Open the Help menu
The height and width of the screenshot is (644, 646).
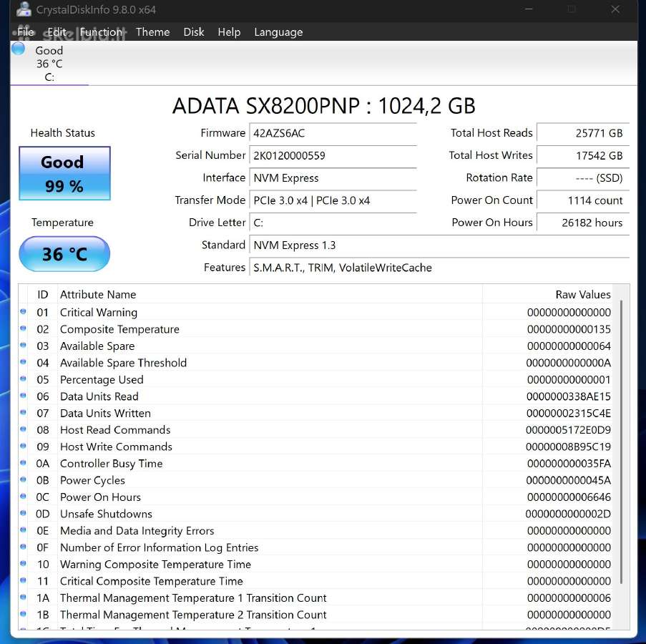(229, 31)
